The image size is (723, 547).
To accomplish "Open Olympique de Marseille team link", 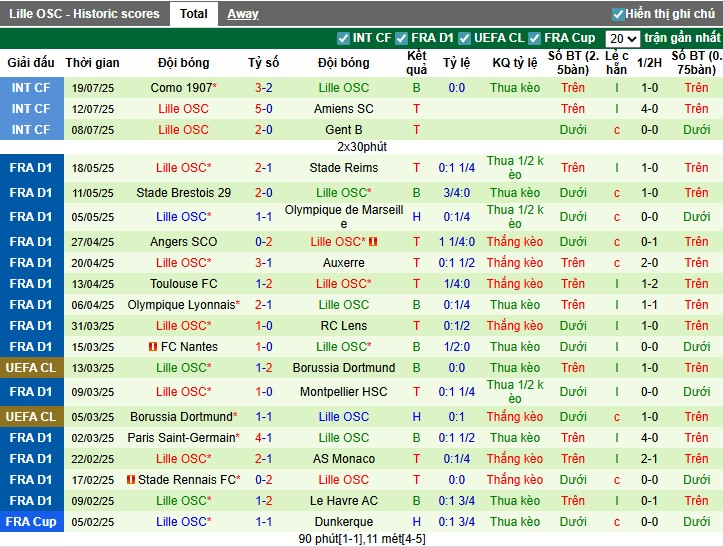I will 344,217.
